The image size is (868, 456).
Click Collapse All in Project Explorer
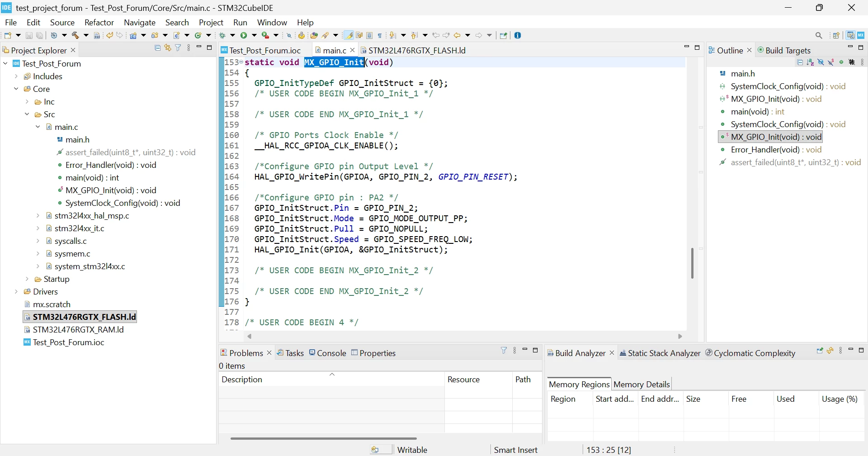pyautogui.click(x=157, y=47)
